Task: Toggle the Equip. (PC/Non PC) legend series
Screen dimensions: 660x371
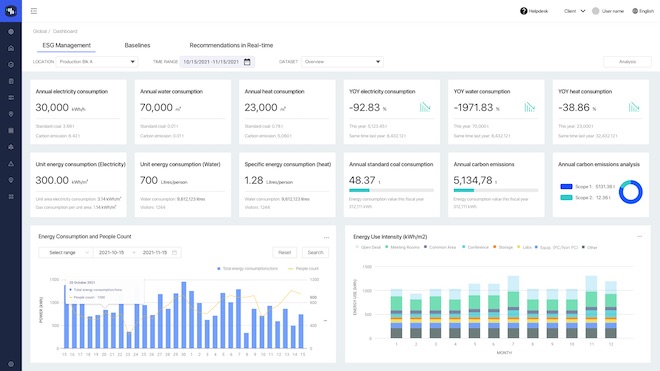Action: 556,247
